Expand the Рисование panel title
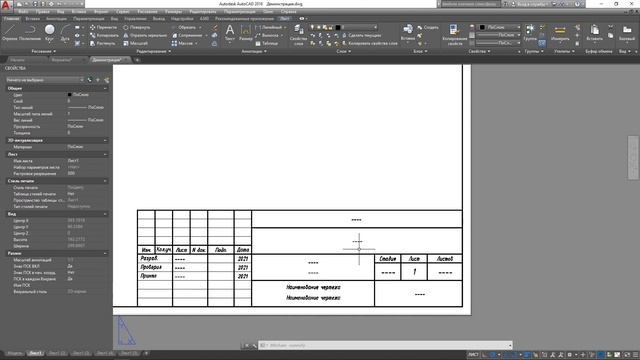 tap(43, 51)
